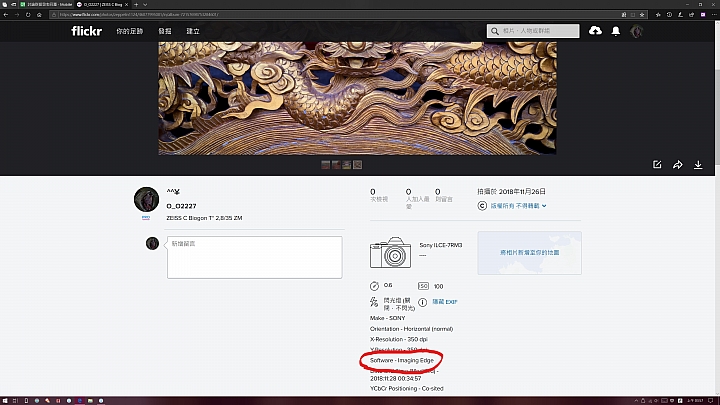Open the Windows notification center icon

click(x=711, y=401)
